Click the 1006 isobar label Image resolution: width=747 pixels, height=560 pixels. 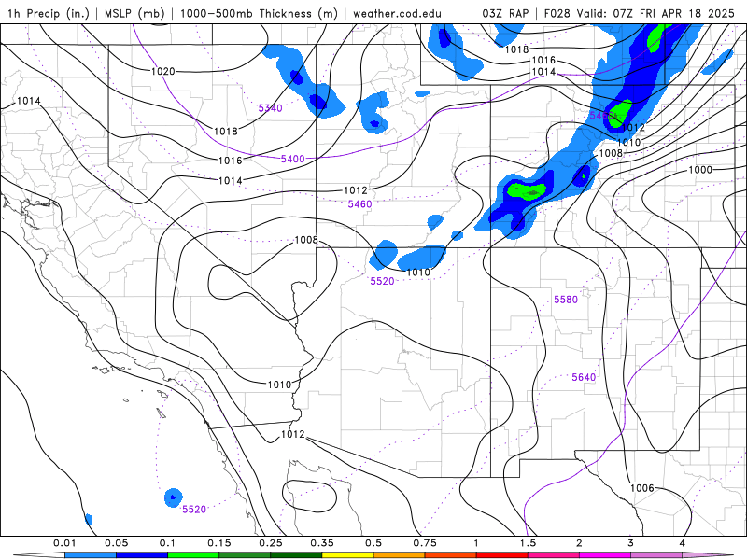pyautogui.click(x=641, y=487)
